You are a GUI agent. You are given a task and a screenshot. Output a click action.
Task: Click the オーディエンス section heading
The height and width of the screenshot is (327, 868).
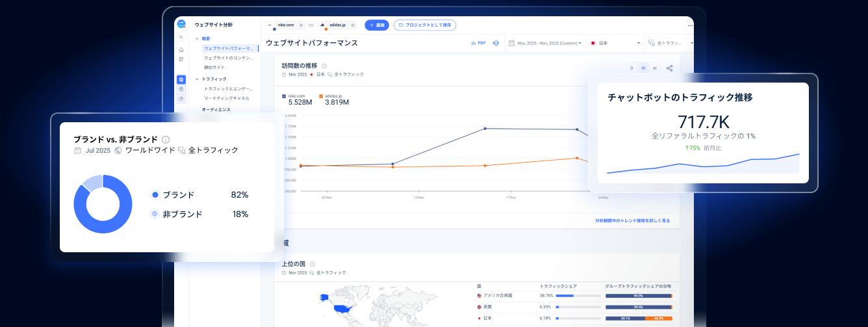point(216,110)
